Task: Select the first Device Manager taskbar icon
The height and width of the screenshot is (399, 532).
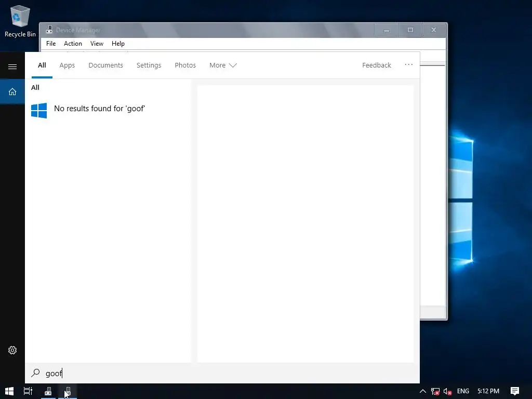Action: [x=48, y=391]
